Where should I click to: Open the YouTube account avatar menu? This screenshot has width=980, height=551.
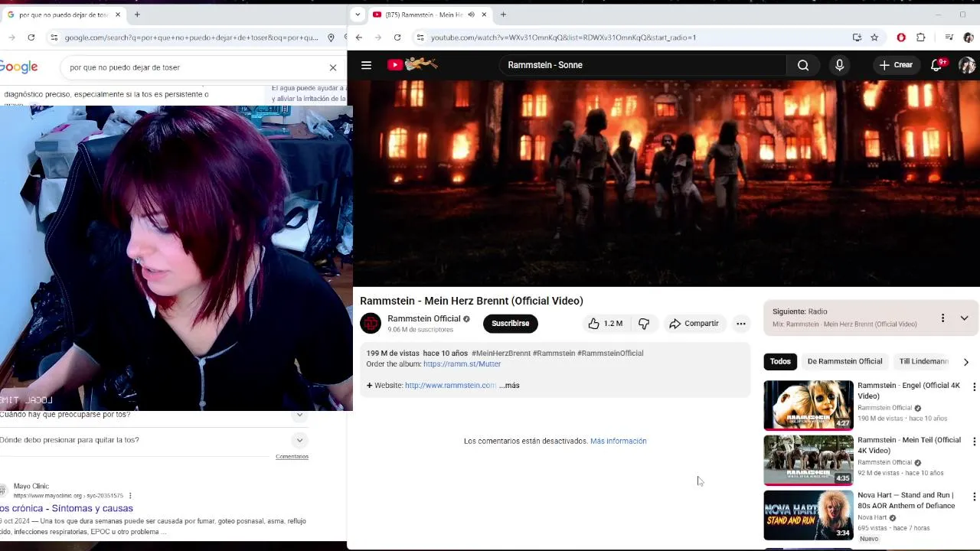point(967,65)
